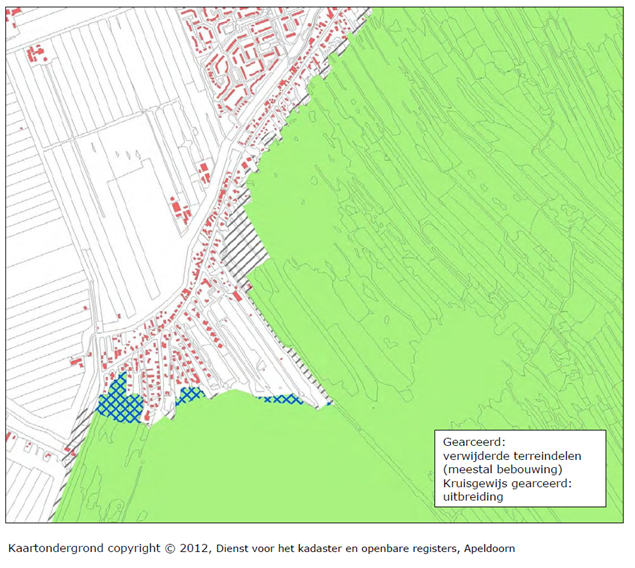Click the word 'Apeldoorn' in caption
This screenshot has width=635, height=568.
(487, 548)
